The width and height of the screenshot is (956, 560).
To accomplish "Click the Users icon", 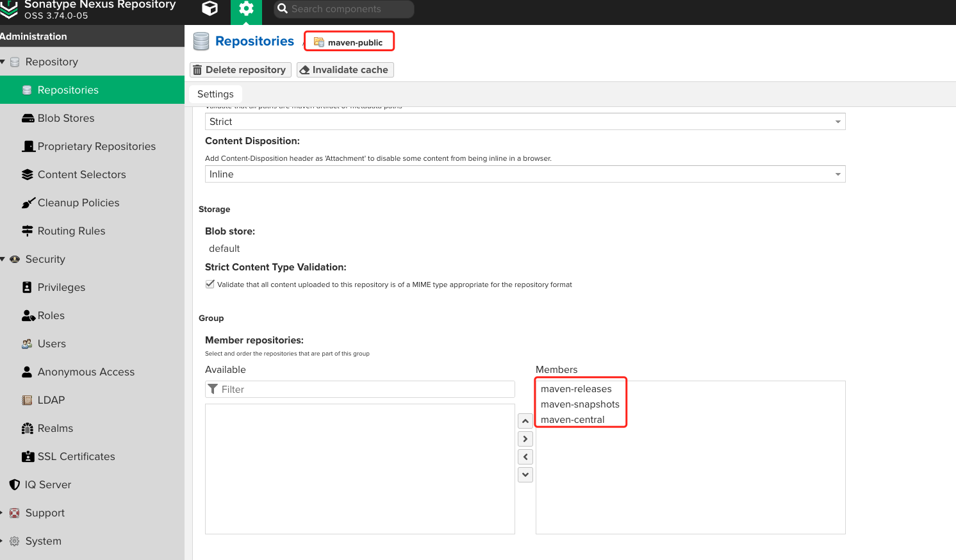I will point(27,344).
